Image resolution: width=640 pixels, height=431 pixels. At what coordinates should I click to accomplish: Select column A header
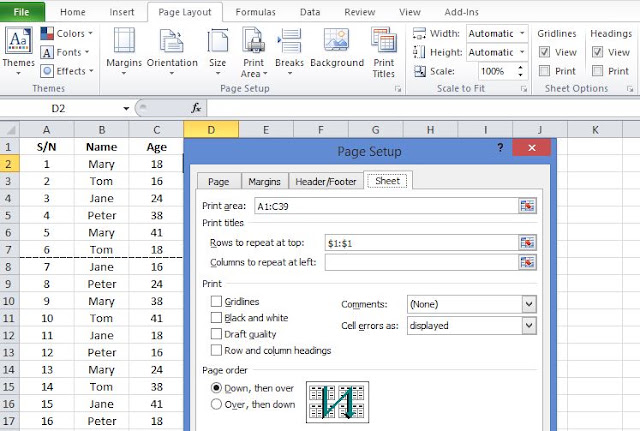coord(47,130)
